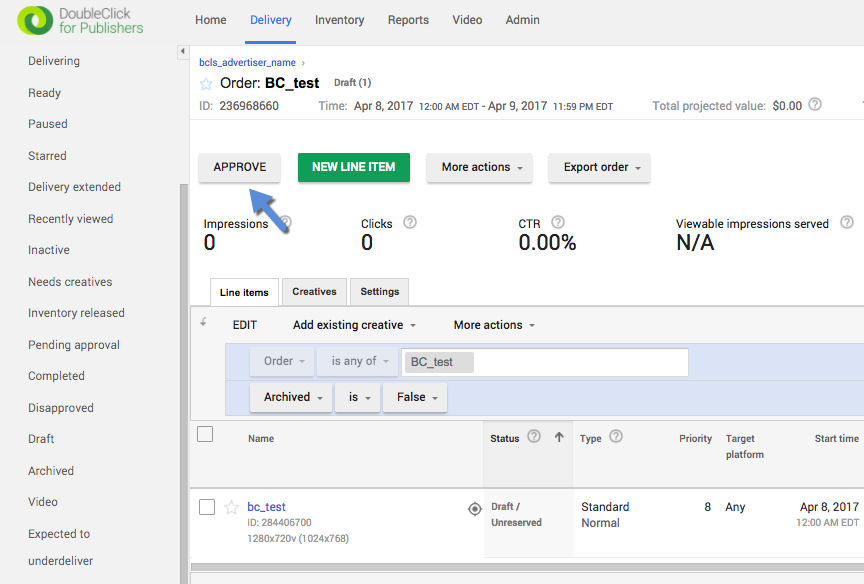Image resolution: width=864 pixels, height=584 pixels.
Task: Collapse the left sidebar panel arrow
Action: click(182, 52)
